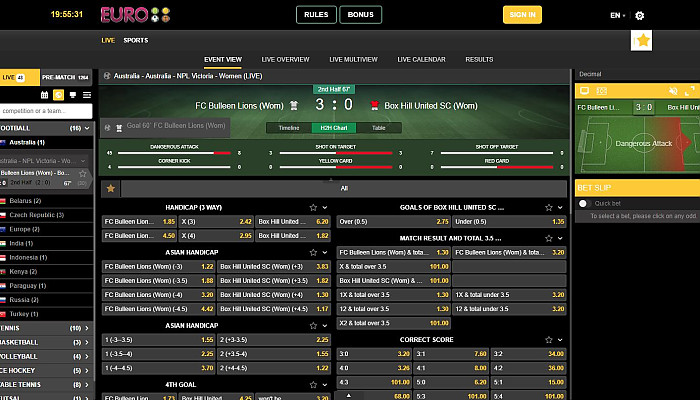
Task: Open the Turkey (1) country row
Action: 46,314
